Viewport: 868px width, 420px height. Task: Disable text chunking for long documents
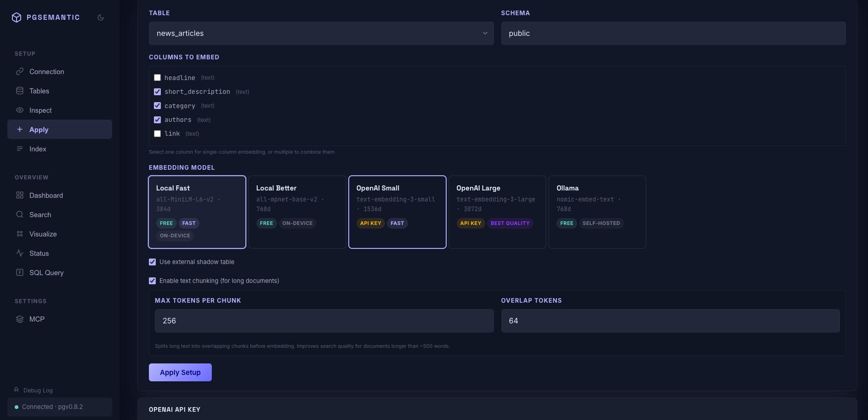[x=152, y=281]
